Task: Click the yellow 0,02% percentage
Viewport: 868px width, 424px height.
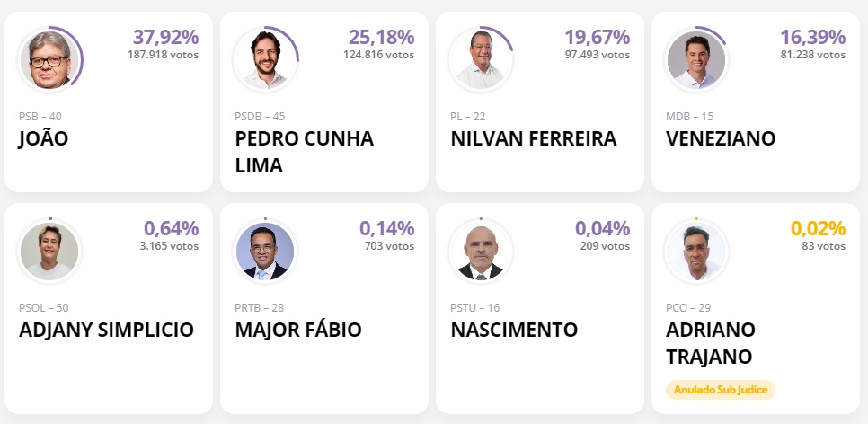Action: 819,228
